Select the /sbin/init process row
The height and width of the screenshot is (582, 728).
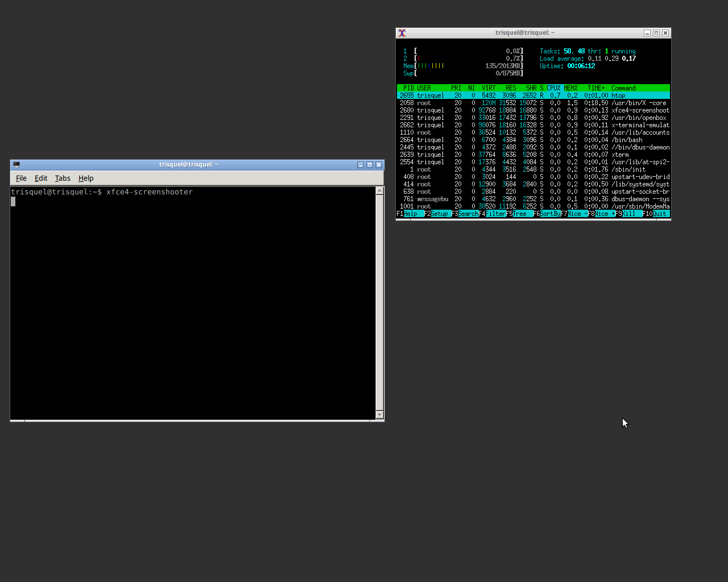click(x=533, y=169)
